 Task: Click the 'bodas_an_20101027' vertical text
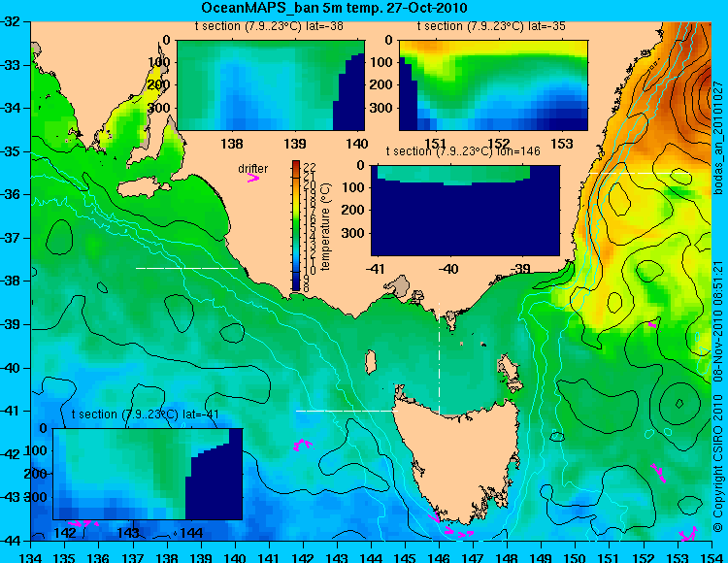718,138
